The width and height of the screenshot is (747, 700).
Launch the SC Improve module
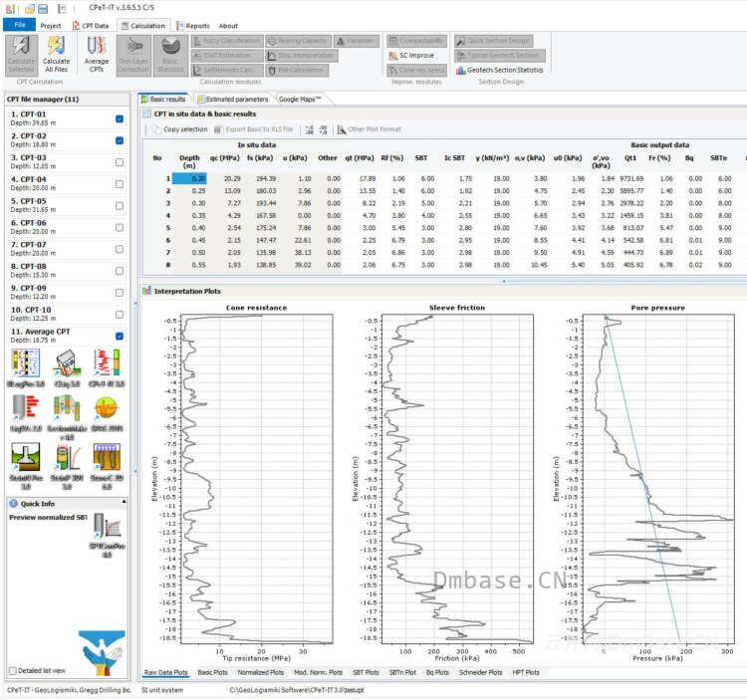pos(412,56)
